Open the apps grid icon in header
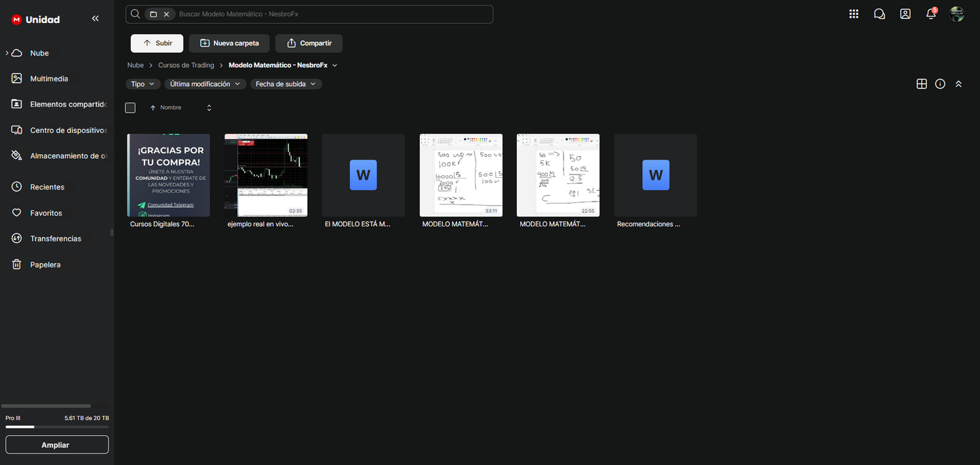 tap(854, 14)
